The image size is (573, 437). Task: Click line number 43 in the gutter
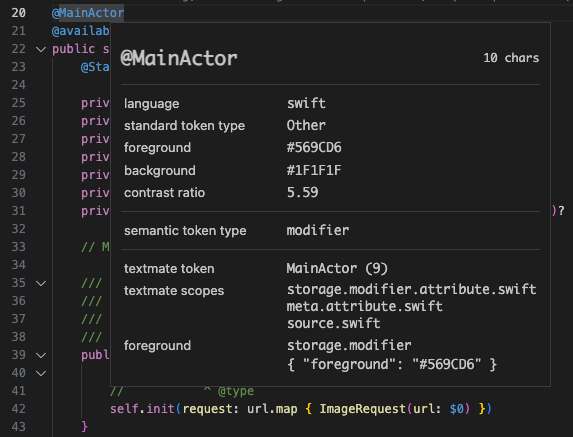click(x=19, y=427)
